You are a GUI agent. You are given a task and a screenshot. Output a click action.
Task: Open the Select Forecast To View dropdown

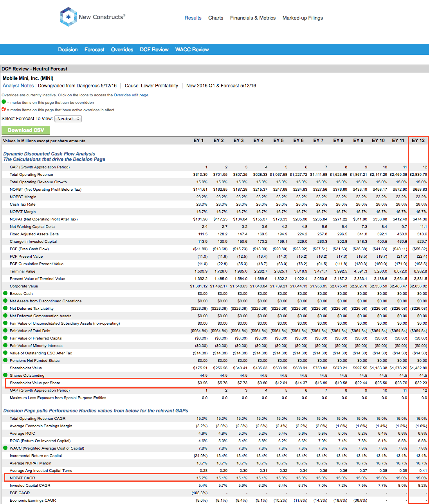click(x=68, y=119)
